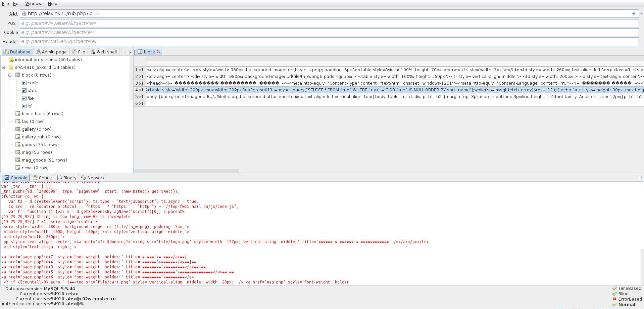Uncheck the code column checkbox
The width and height of the screenshot is (644, 309).
pos(24,83)
